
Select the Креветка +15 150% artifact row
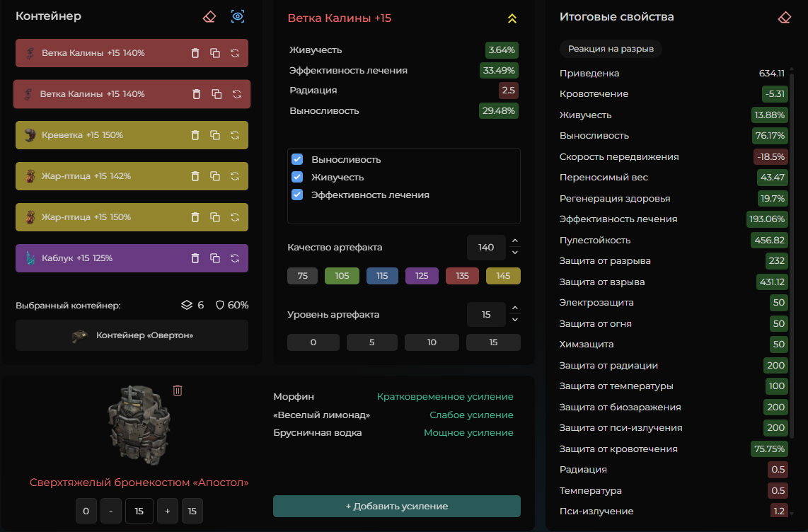[132, 135]
